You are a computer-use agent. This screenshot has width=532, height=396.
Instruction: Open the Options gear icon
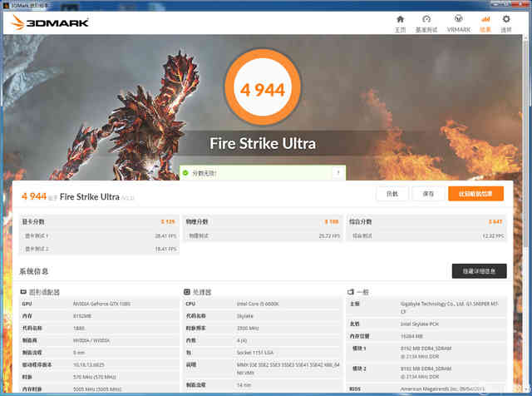pyautogui.click(x=506, y=19)
